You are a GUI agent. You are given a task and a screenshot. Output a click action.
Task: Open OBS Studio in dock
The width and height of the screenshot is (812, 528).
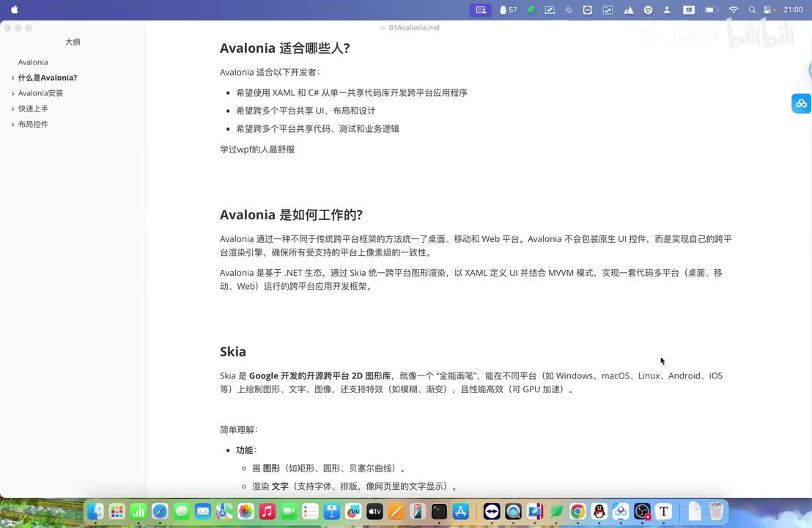click(x=642, y=512)
